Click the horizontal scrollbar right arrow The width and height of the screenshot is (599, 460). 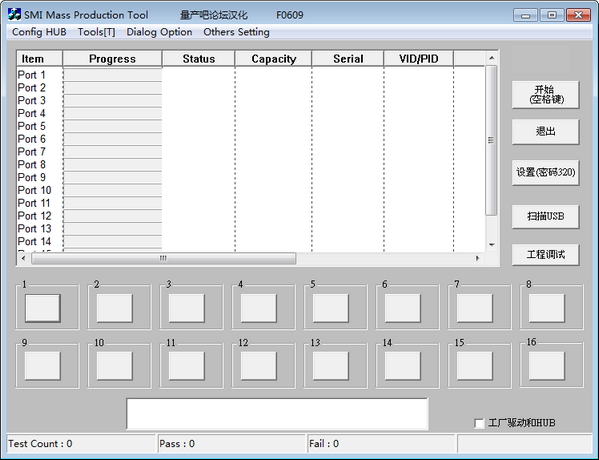(x=477, y=258)
